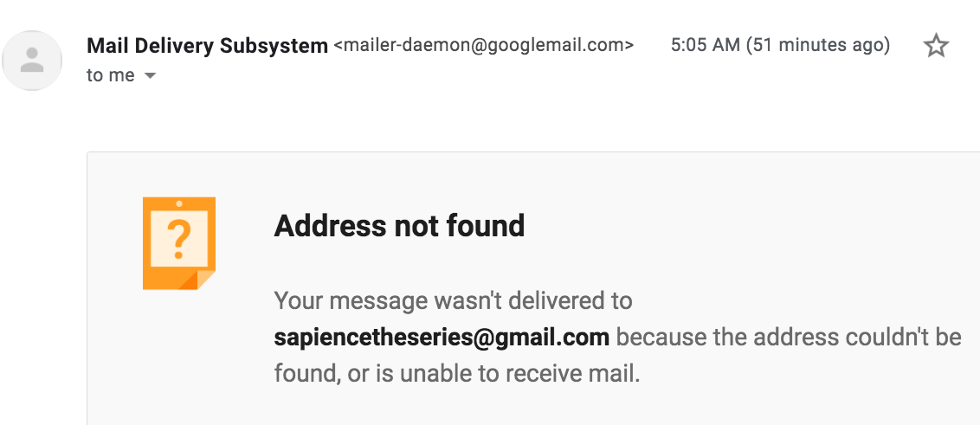Click the "(51 minutes ago)" relative time
The height and width of the screenshot is (425, 980).
pyautogui.click(x=818, y=45)
